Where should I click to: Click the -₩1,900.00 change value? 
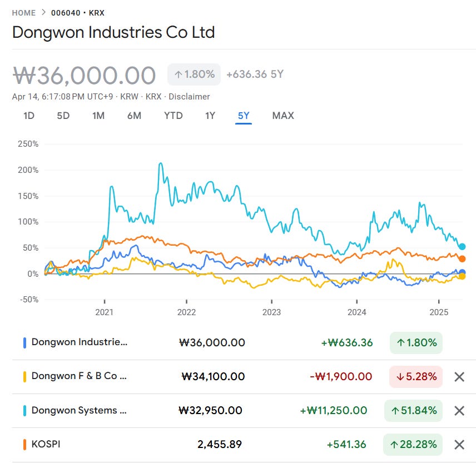341,377
